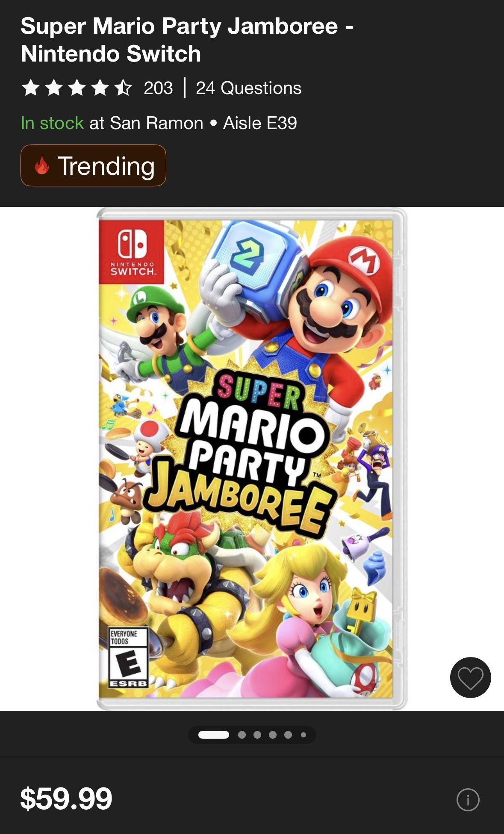Jump to the last small carousel dot

(x=304, y=735)
